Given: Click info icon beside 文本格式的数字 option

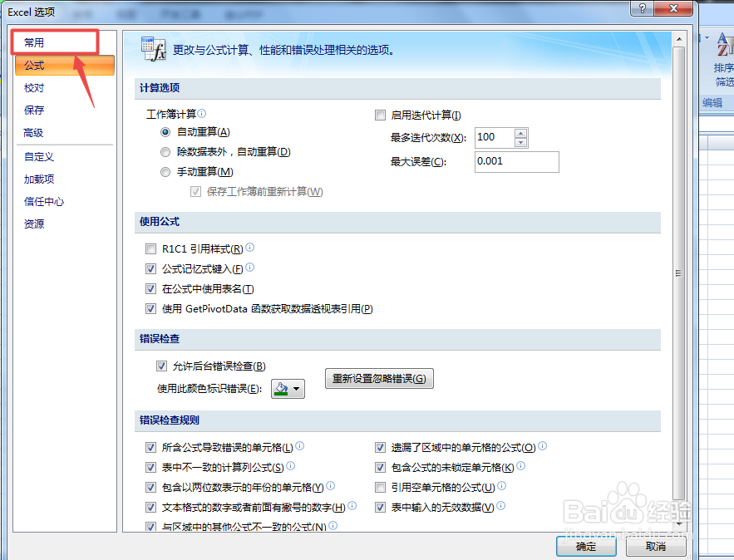Looking at the screenshot, I should click(352, 505).
